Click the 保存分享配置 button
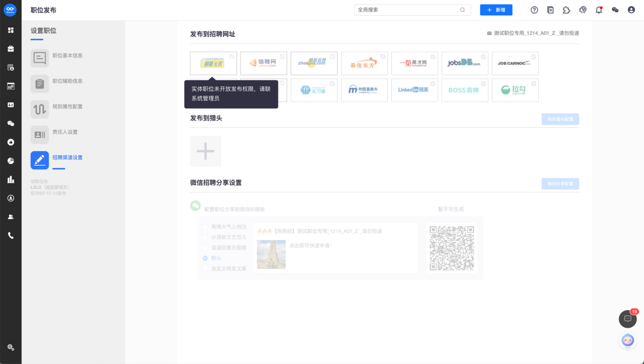The image size is (644, 364). click(560, 184)
